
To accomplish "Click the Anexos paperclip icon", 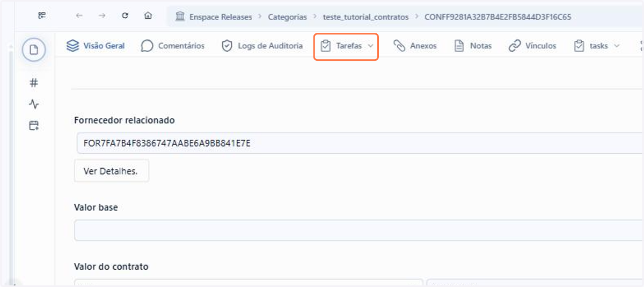I will 399,46.
